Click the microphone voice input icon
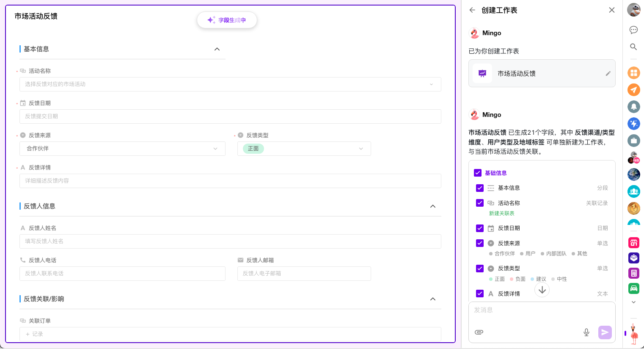This screenshot has height=349, width=644. click(x=586, y=332)
